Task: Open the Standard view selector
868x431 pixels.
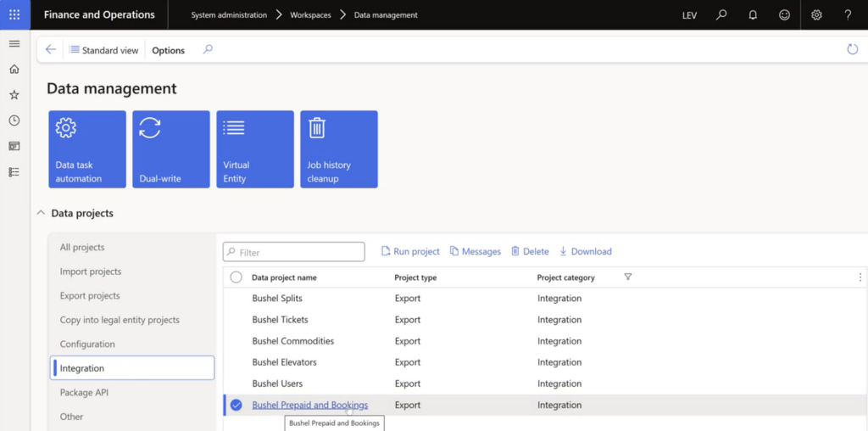Action: click(103, 50)
